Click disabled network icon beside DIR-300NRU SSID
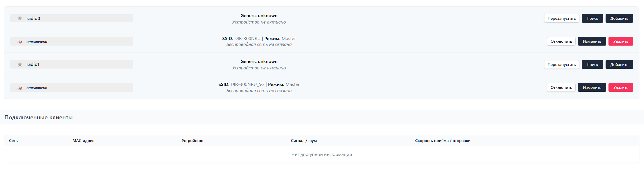The image size is (644, 169). coord(20,42)
